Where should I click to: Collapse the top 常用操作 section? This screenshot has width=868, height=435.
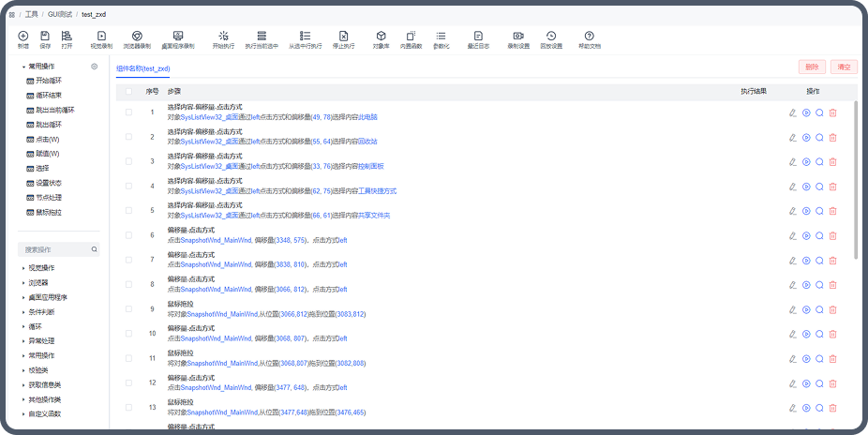pyautogui.click(x=24, y=67)
